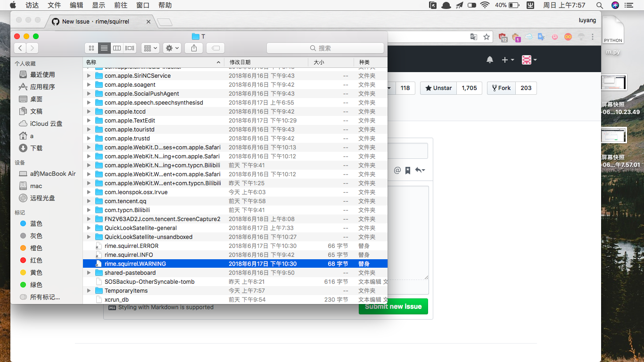The height and width of the screenshot is (362, 644).
Task: Expand the com.apple.TextEdit folder
Action: tap(89, 121)
